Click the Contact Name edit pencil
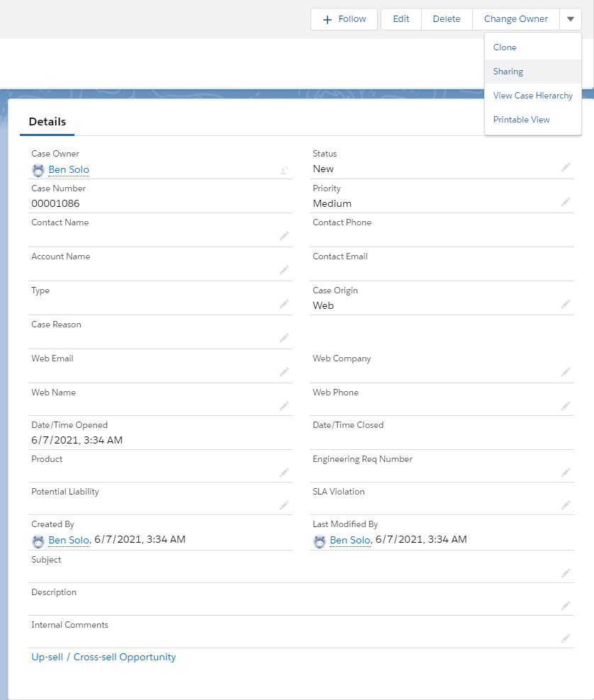594x700 pixels. point(284,237)
